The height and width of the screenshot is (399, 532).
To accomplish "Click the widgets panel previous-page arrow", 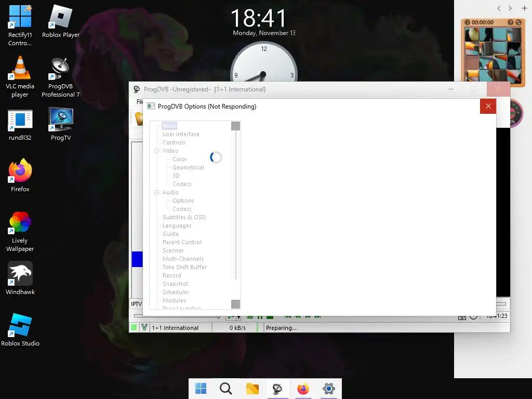I will coord(499,8).
